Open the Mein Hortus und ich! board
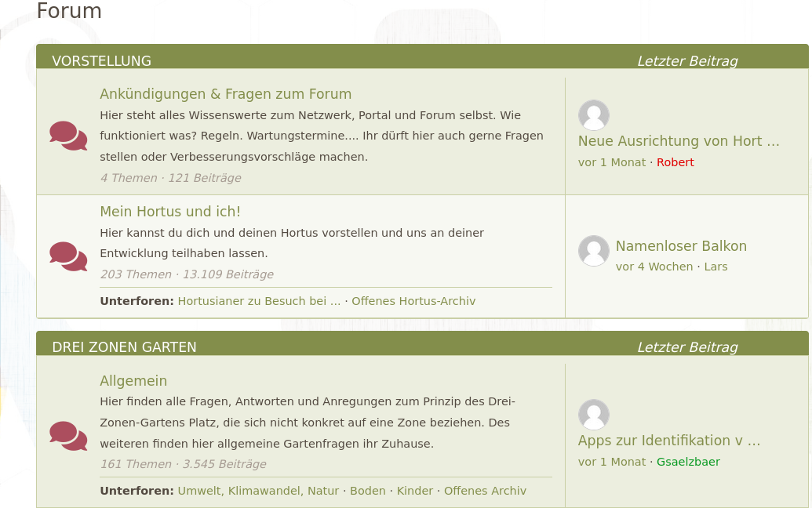Screen dimensions: 812x508 pyautogui.click(x=170, y=212)
